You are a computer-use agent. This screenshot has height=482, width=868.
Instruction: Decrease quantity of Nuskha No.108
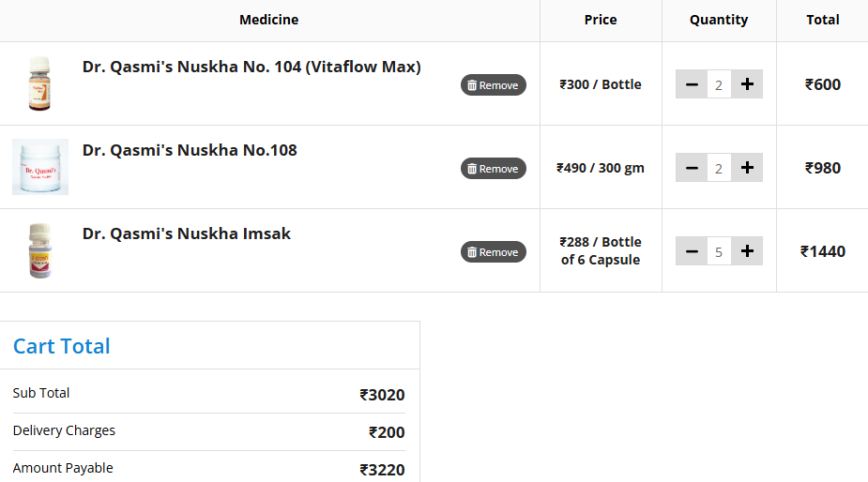click(692, 168)
